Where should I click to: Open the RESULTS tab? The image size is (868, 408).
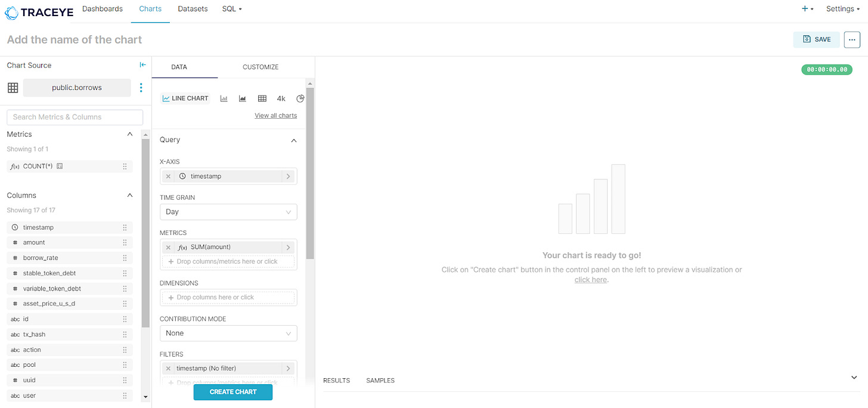pos(336,381)
